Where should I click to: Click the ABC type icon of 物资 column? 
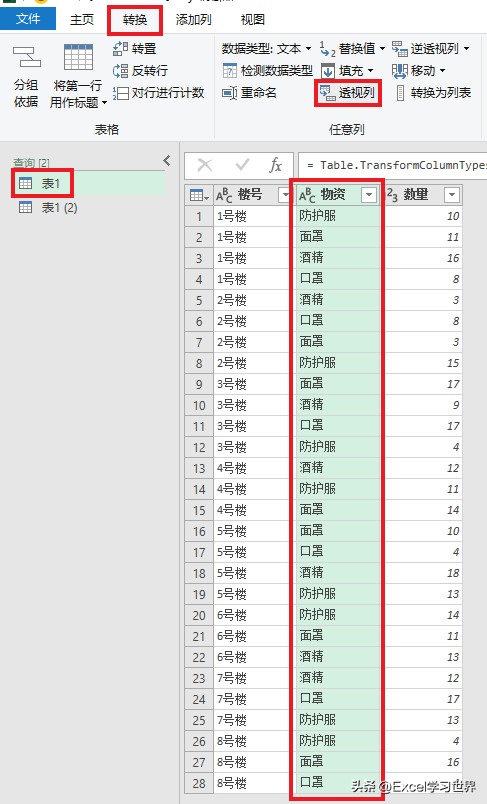coord(307,195)
